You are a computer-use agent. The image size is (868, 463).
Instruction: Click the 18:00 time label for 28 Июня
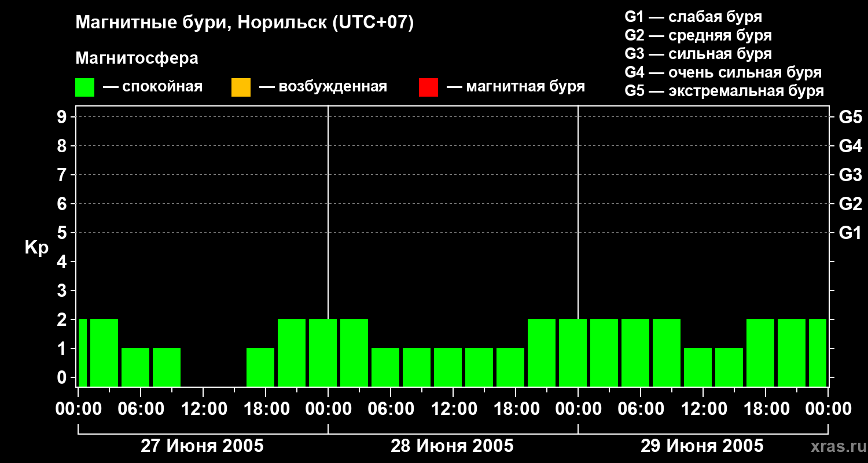[516, 409]
